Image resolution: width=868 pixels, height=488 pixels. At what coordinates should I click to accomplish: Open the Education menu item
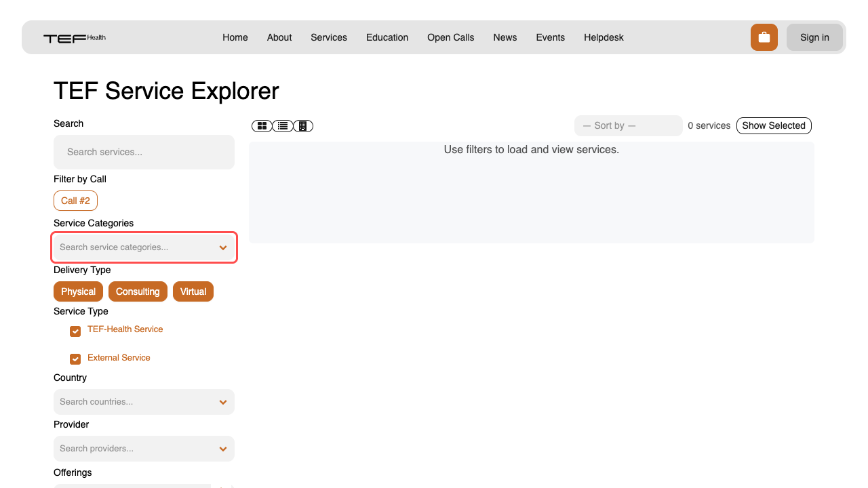coord(387,37)
